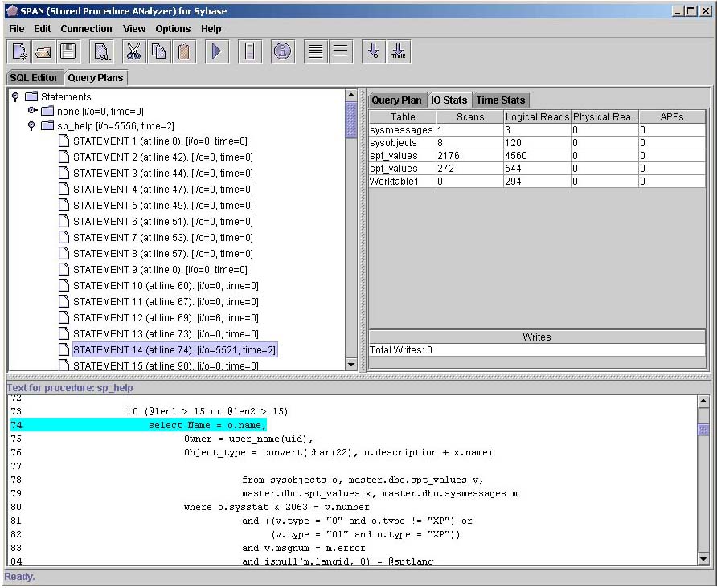
Task: Select STATEMENT 8 (at line 57)
Action: tap(163, 254)
